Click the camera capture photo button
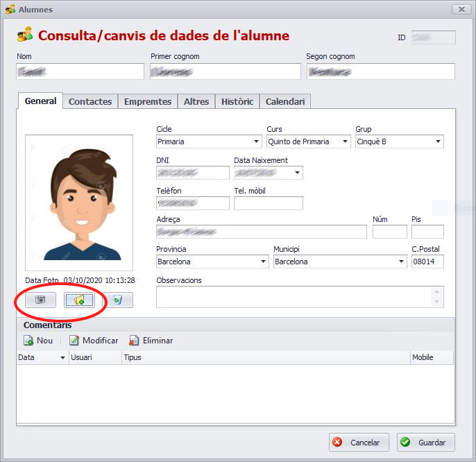This screenshot has height=462, width=476. point(40,300)
